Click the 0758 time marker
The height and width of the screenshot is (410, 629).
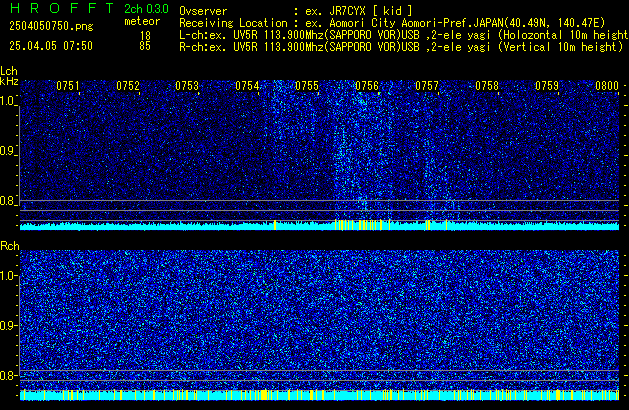point(487,86)
